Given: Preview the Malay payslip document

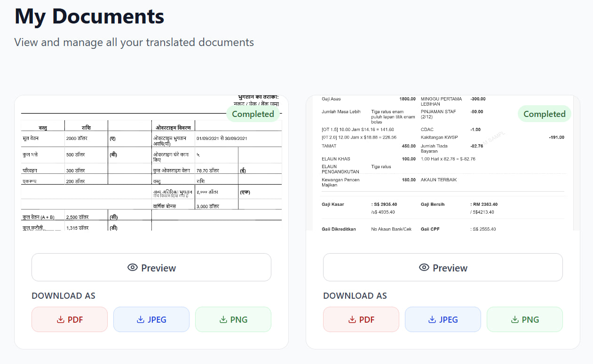Looking at the screenshot, I should click(x=443, y=267).
